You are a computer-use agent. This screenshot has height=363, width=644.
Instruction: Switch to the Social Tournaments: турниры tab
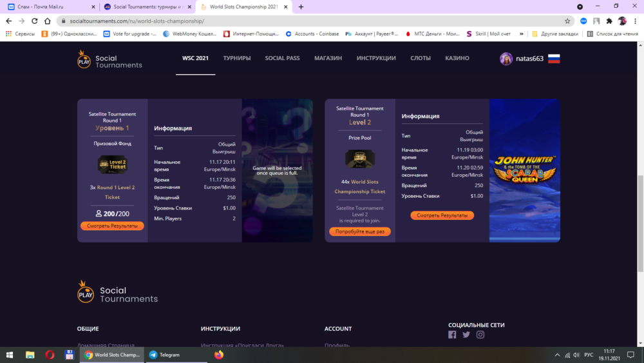(x=146, y=7)
